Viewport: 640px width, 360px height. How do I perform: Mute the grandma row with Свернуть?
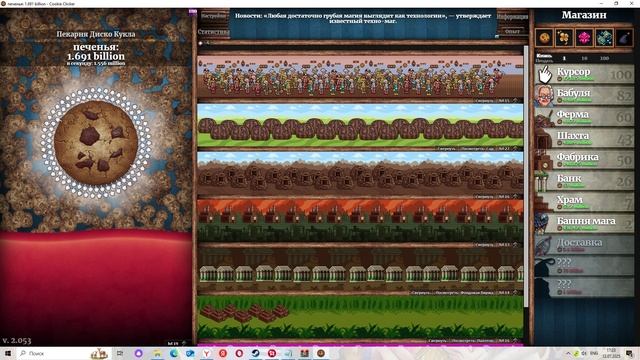pos(485,100)
